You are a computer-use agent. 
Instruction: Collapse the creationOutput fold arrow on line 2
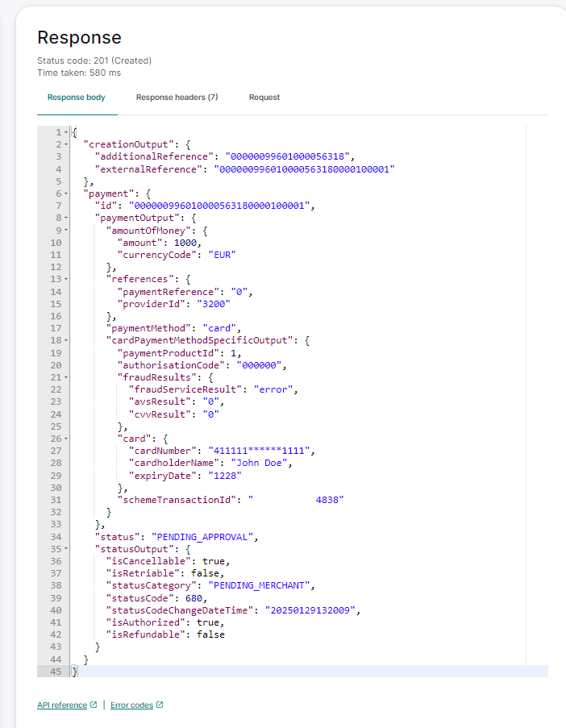click(x=66, y=144)
